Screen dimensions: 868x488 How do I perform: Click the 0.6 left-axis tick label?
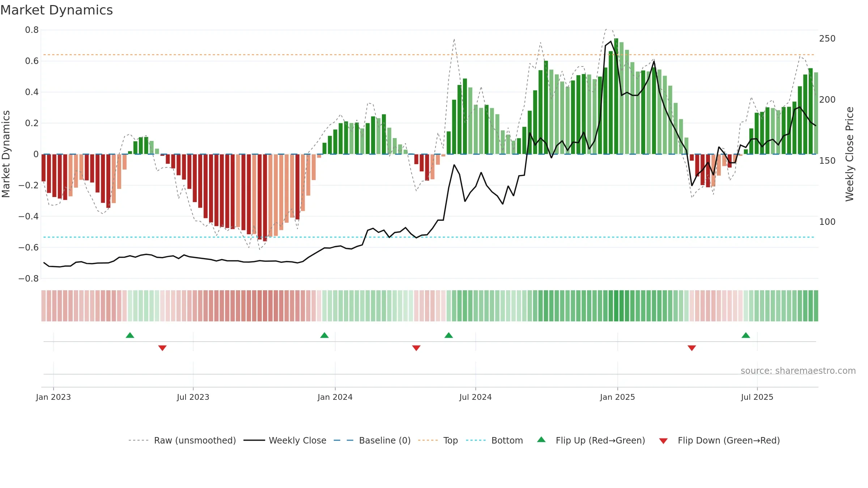[32, 61]
